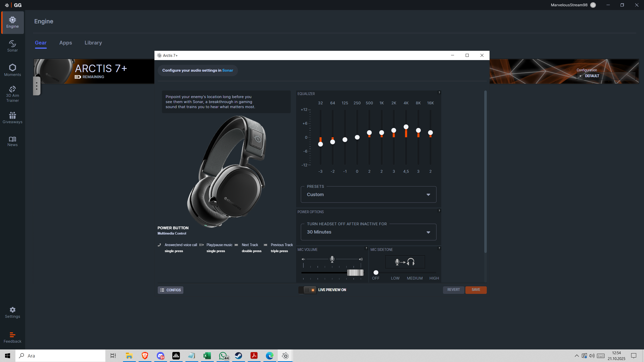Click the Mic Volume help question mark
The width and height of the screenshot is (644, 362).
point(366,248)
